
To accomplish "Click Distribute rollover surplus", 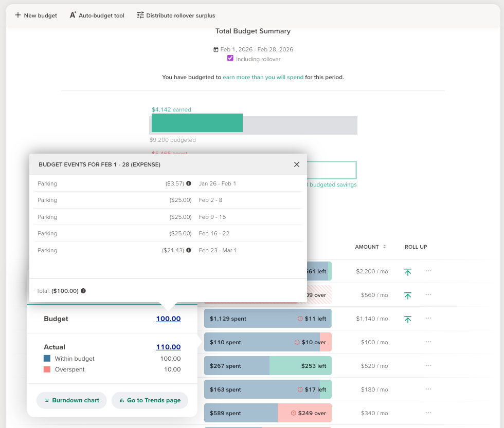I will tap(176, 15).
